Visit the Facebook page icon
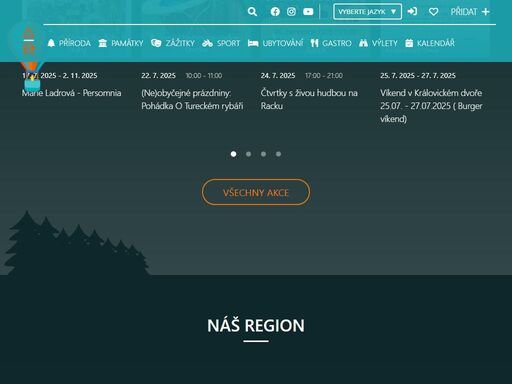The width and height of the screenshot is (512, 384). pos(275,12)
